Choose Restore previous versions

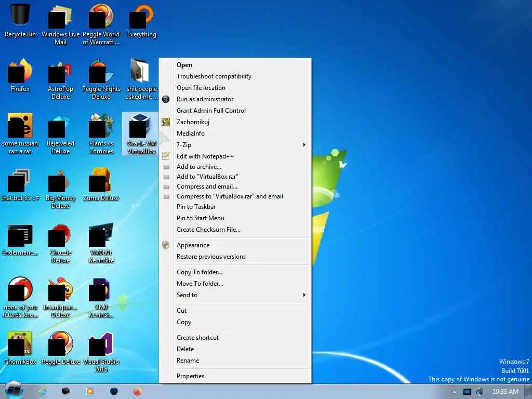[235, 257]
